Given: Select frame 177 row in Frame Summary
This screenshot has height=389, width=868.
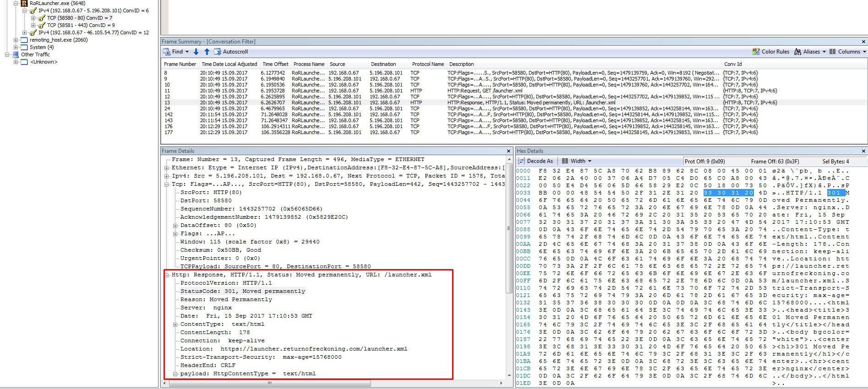Looking at the screenshot, I should point(514,132).
